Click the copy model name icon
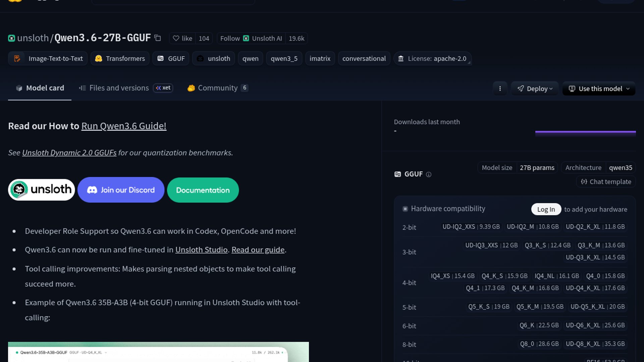644x362 pixels. tap(158, 38)
